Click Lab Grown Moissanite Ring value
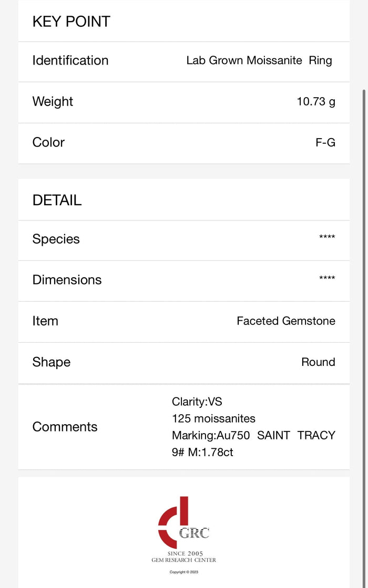Screen dimensions: 368x588 [x=259, y=60]
